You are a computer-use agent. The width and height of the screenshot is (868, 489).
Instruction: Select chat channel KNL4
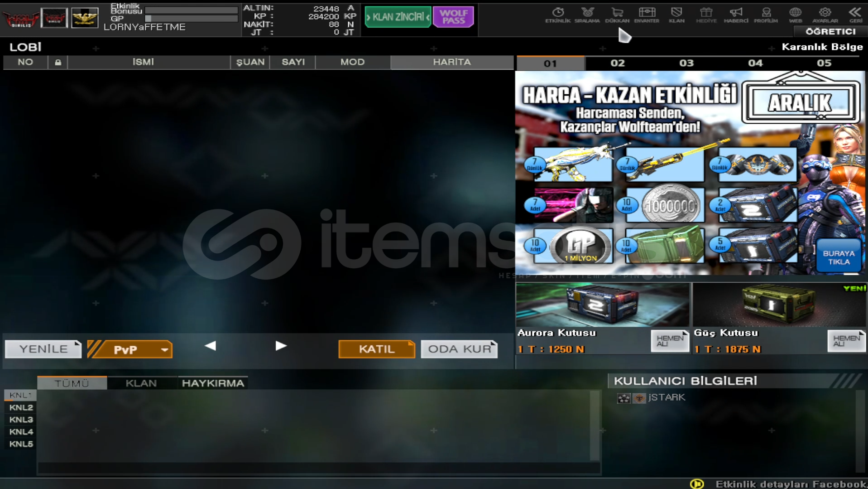coord(21,432)
